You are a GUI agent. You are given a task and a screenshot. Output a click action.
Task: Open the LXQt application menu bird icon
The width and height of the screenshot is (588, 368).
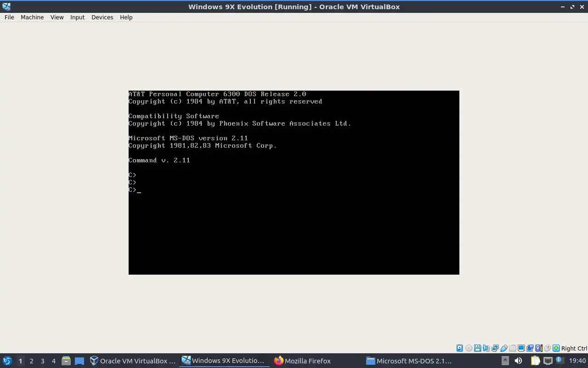point(7,361)
